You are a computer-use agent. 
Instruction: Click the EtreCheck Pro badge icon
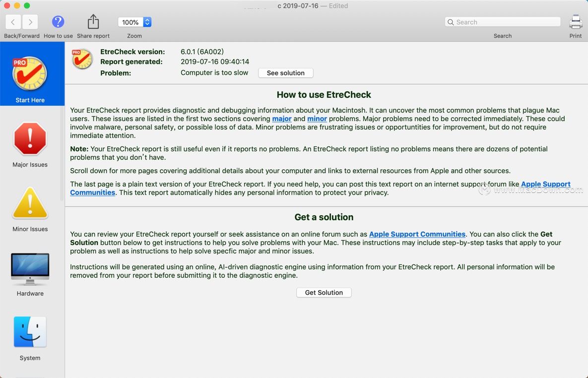click(82, 59)
